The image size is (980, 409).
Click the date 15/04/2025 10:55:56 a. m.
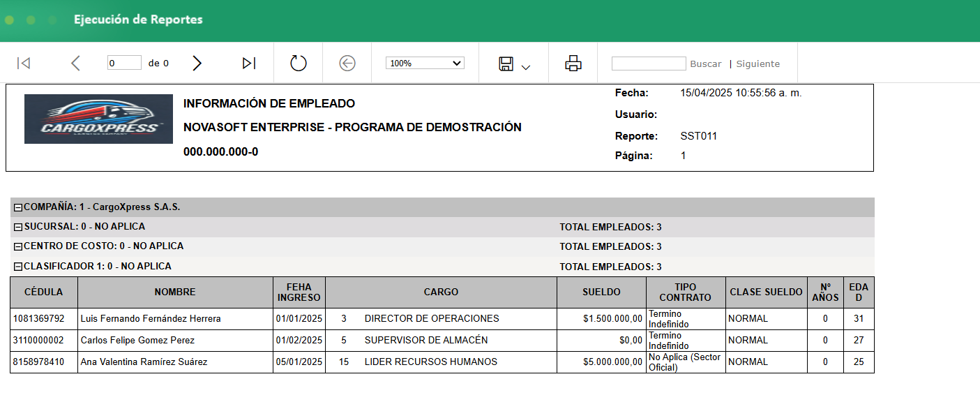pyautogui.click(x=741, y=93)
